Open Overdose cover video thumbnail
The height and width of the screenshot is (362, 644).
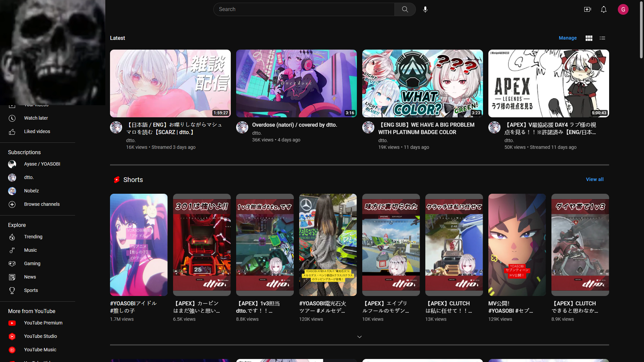click(x=296, y=83)
